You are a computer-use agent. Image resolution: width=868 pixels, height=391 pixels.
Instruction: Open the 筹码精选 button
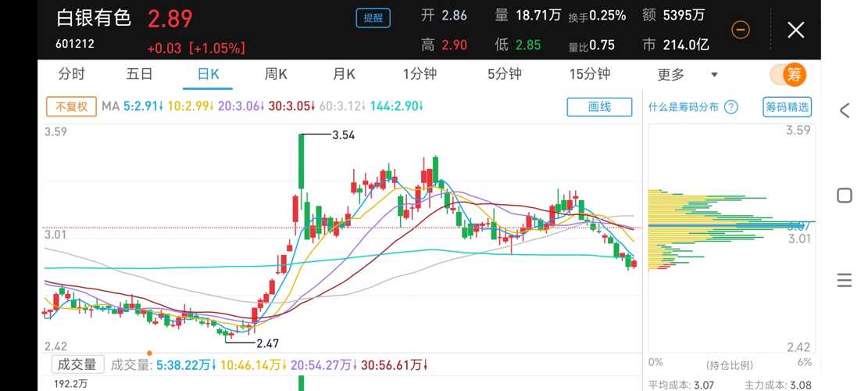(x=788, y=107)
